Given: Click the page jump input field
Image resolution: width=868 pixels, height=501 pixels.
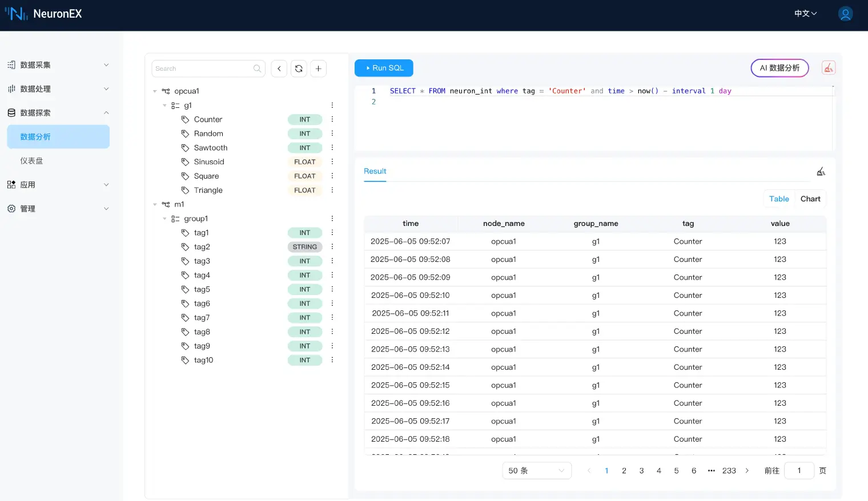Looking at the screenshot, I should click(798, 471).
